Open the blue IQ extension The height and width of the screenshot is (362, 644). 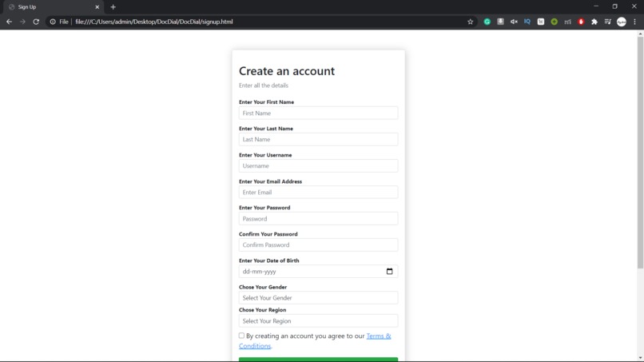(527, 22)
